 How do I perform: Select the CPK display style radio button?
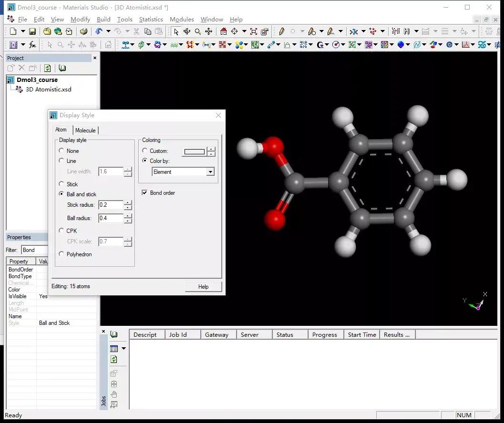[x=62, y=231]
